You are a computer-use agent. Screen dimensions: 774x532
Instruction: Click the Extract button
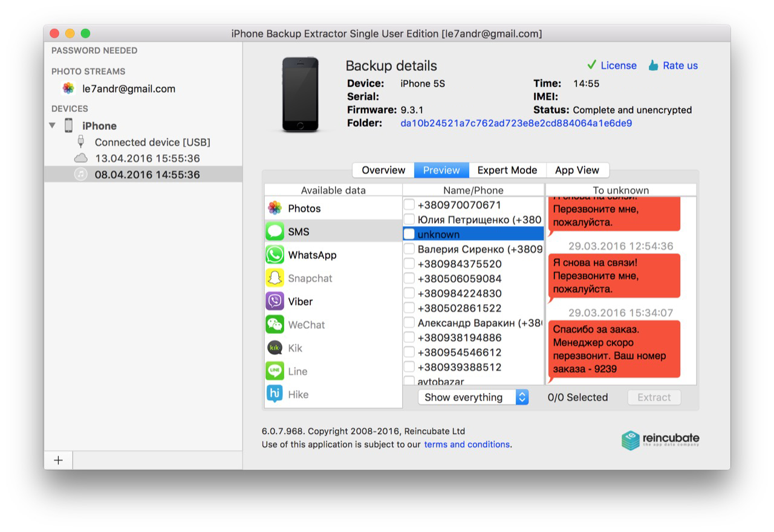click(654, 397)
